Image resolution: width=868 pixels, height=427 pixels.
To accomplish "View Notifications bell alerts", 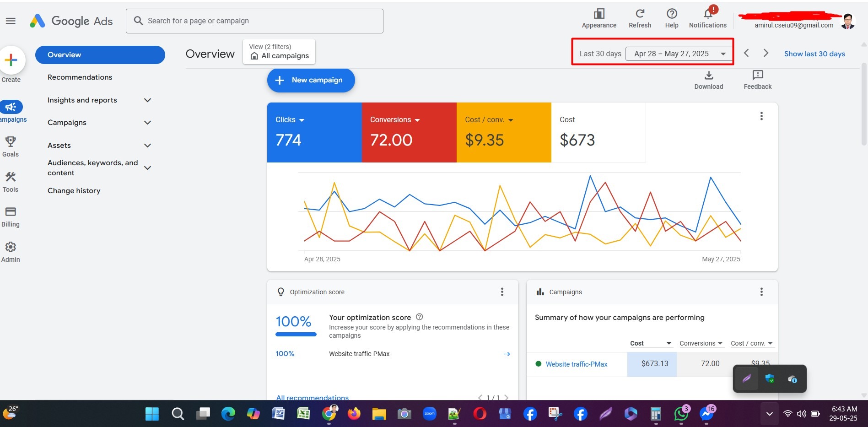I will 708,19.
